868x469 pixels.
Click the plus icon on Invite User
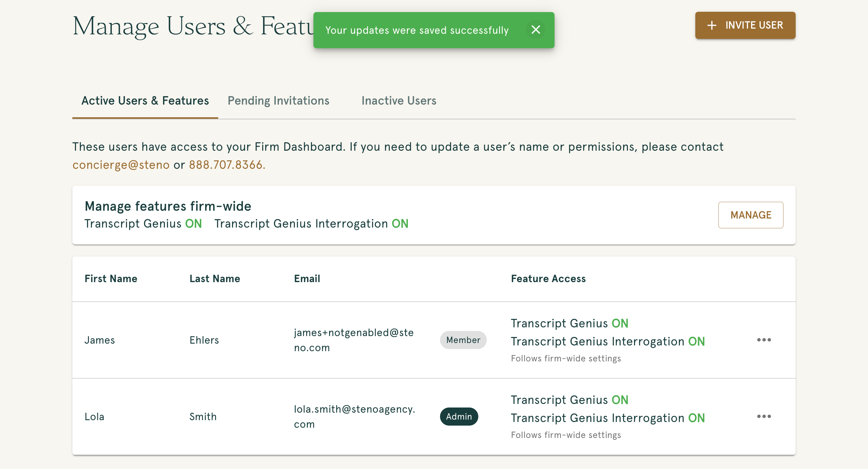712,25
